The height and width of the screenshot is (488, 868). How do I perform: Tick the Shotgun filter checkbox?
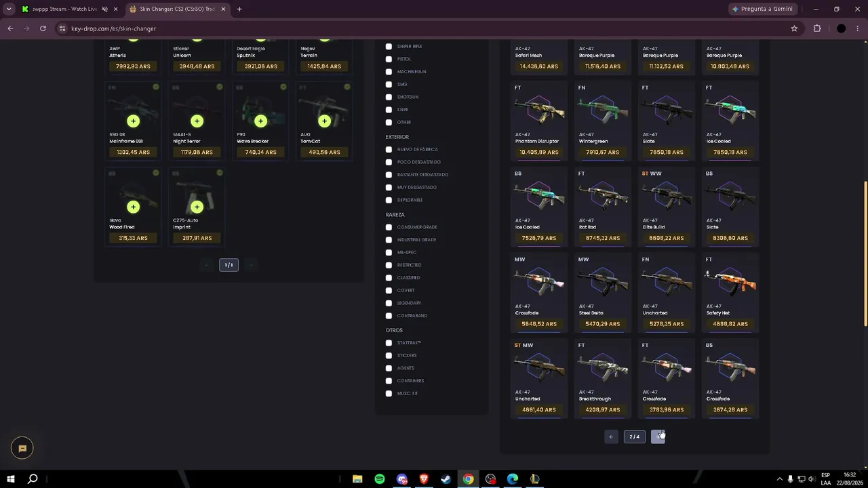click(x=389, y=97)
